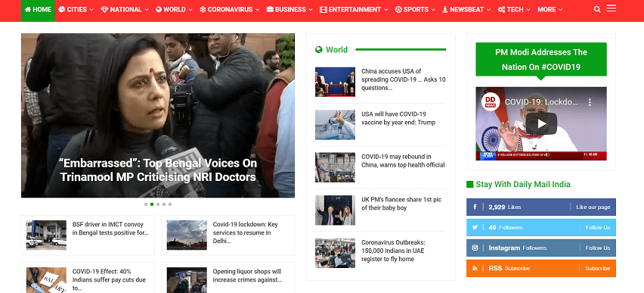The height and width of the screenshot is (293, 644).
Task: Open 'Opening liquor shops will increase crimes' article
Action: pos(247,276)
